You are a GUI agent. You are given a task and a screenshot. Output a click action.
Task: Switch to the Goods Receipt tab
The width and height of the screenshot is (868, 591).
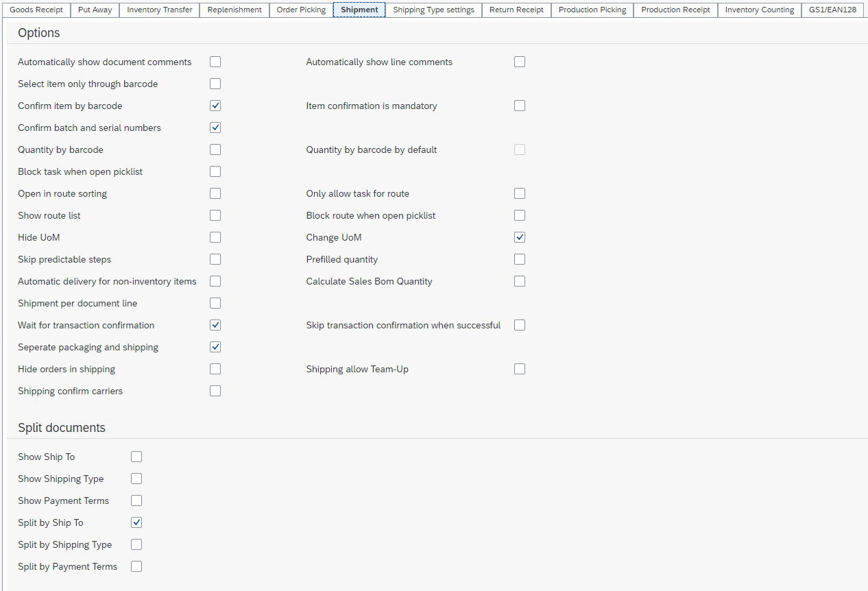[36, 10]
